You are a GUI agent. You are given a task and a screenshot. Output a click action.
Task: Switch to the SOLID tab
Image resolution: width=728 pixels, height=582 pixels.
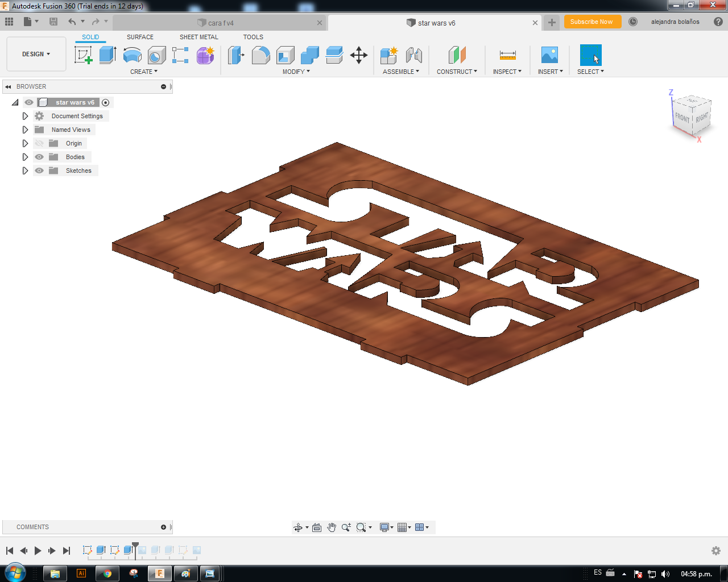click(90, 37)
